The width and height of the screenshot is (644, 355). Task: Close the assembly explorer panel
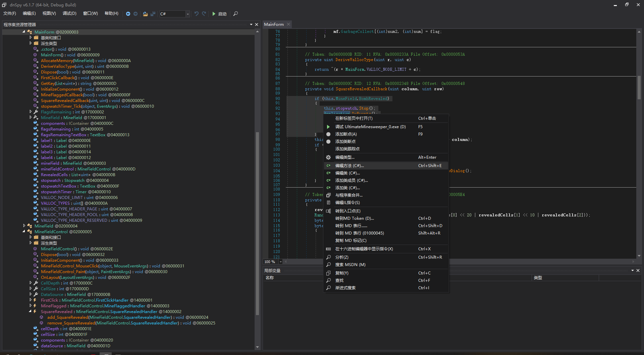[257, 24]
